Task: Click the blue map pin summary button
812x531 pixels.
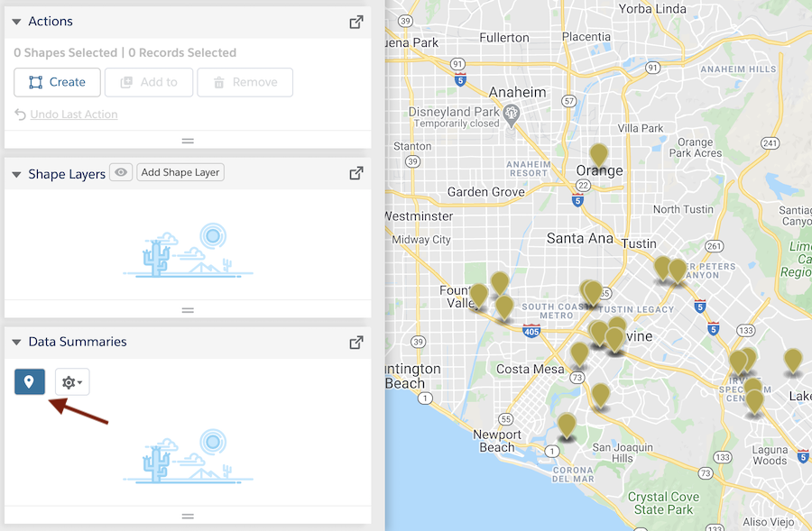Action: [30, 382]
